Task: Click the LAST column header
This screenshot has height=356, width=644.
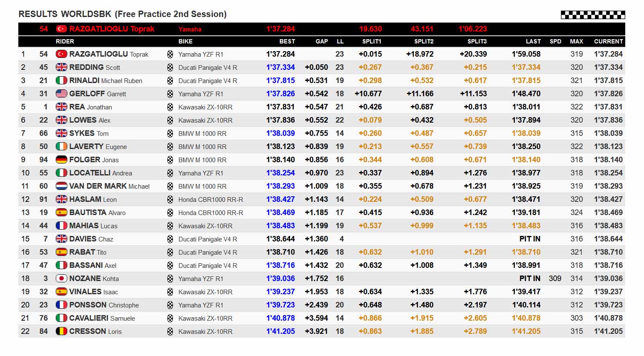Action: (x=533, y=41)
